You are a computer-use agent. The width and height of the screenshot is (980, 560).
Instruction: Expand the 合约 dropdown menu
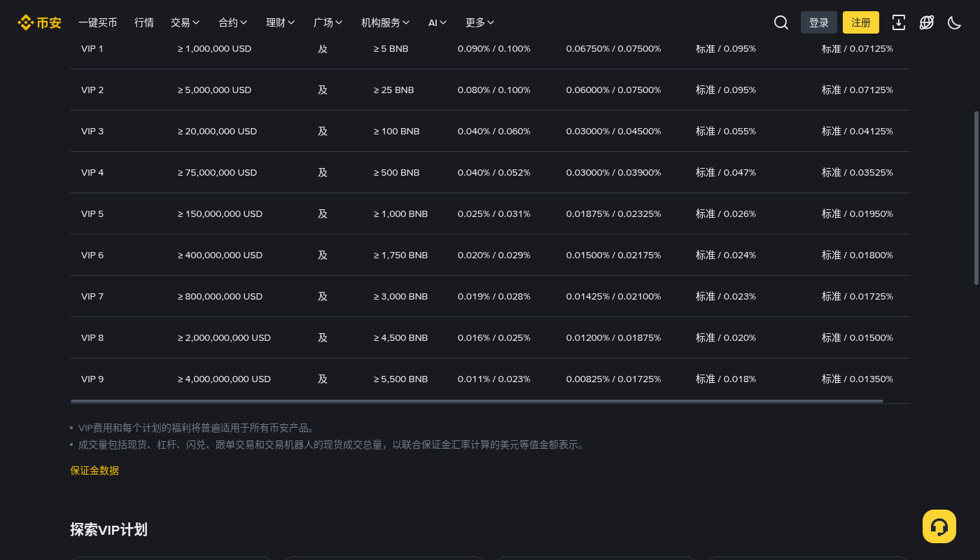pyautogui.click(x=233, y=22)
